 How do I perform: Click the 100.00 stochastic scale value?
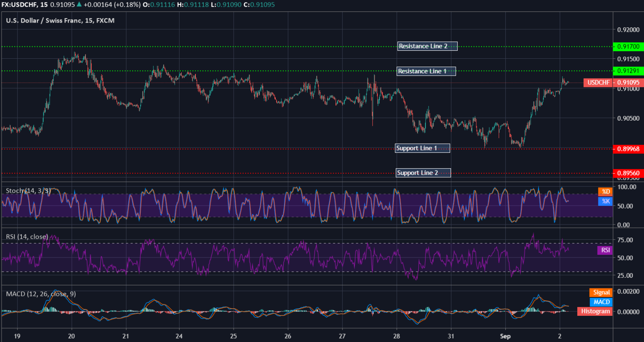[x=627, y=187]
